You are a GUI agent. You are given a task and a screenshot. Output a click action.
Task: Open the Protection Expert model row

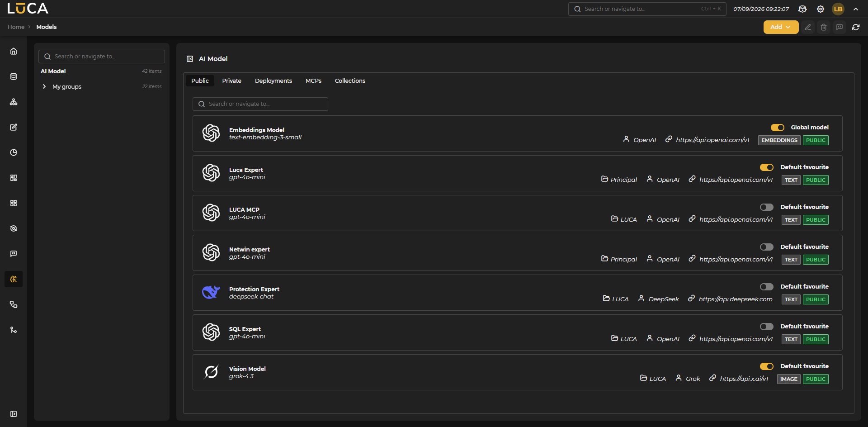(517, 293)
